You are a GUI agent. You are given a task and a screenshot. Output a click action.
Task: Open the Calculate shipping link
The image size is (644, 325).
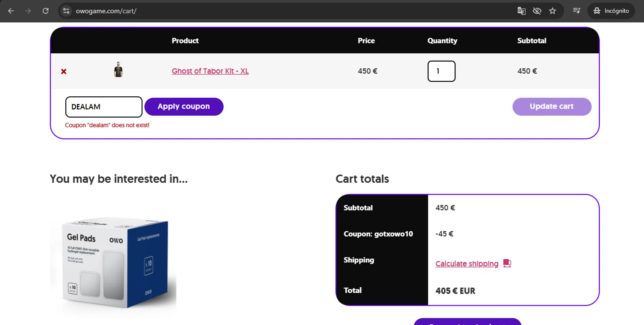(467, 264)
